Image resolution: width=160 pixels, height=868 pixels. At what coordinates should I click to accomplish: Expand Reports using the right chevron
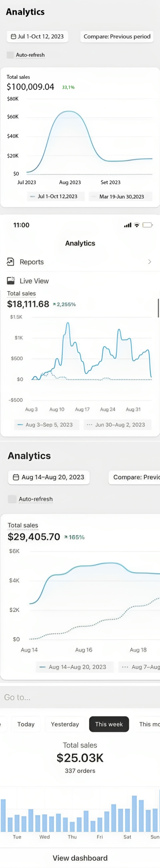pyautogui.click(x=149, y=262)
